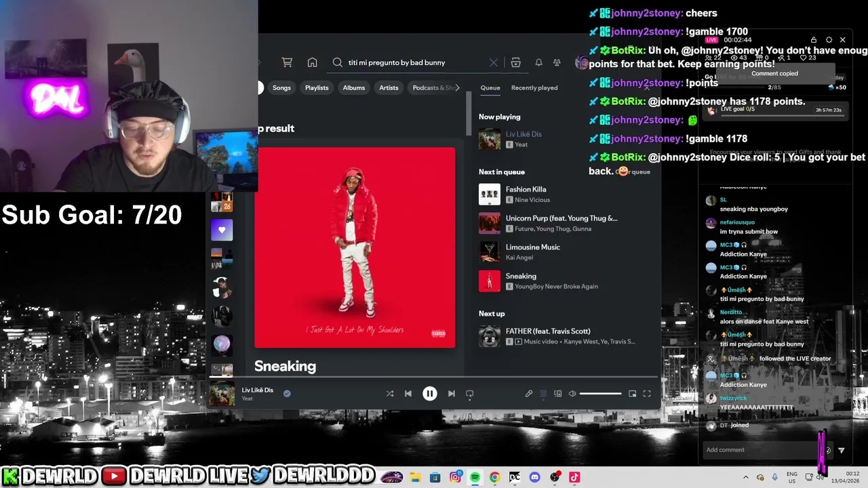The height and width of the screenshot is (488, 868).
Task: Switch to the Queue tab
Action: (x=490, y=87)
